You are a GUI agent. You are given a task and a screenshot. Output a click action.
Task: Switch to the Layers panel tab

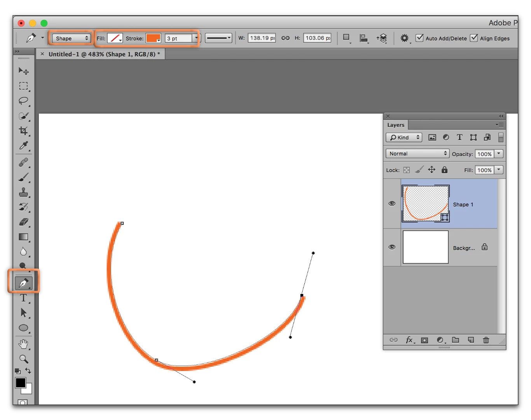[x=396, y=125]
